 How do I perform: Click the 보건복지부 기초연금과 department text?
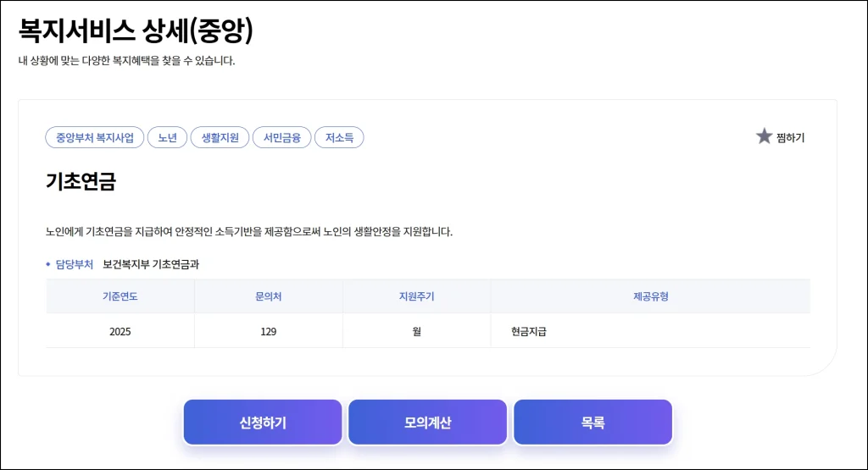151,264
